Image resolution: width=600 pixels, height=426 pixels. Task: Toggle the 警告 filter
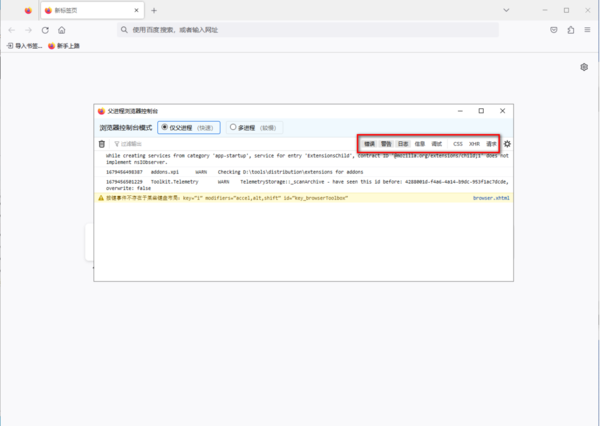pos(386,144)
